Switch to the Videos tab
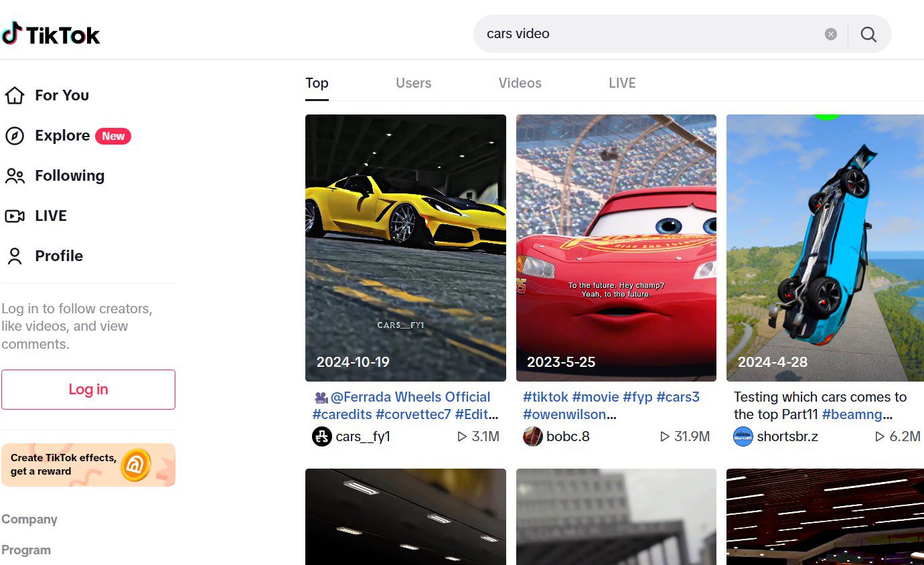 coord(520,83)
